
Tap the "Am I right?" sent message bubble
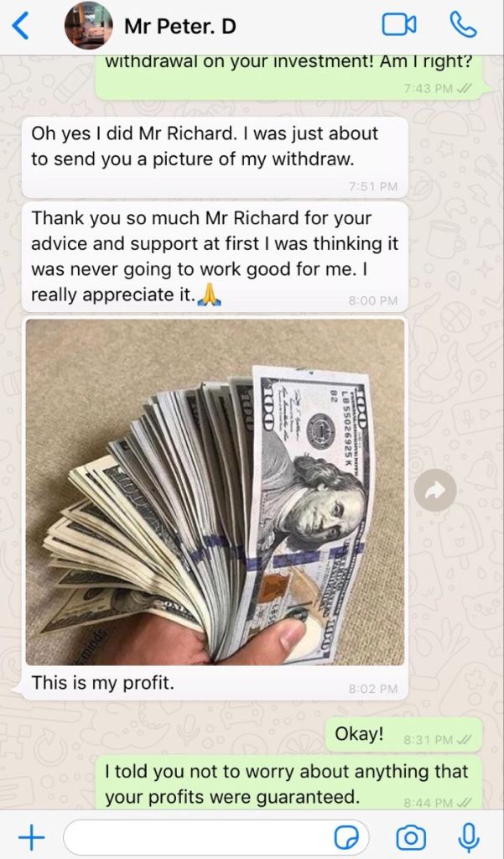289,76
